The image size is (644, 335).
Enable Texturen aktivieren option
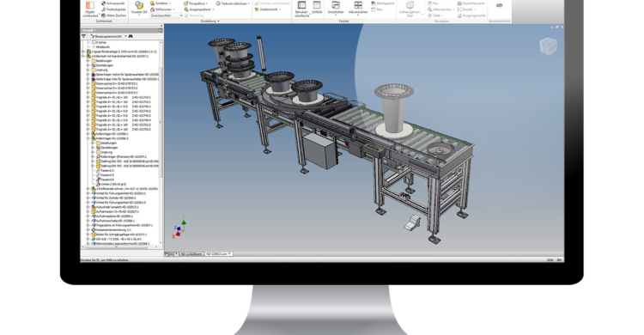point(233,3)
